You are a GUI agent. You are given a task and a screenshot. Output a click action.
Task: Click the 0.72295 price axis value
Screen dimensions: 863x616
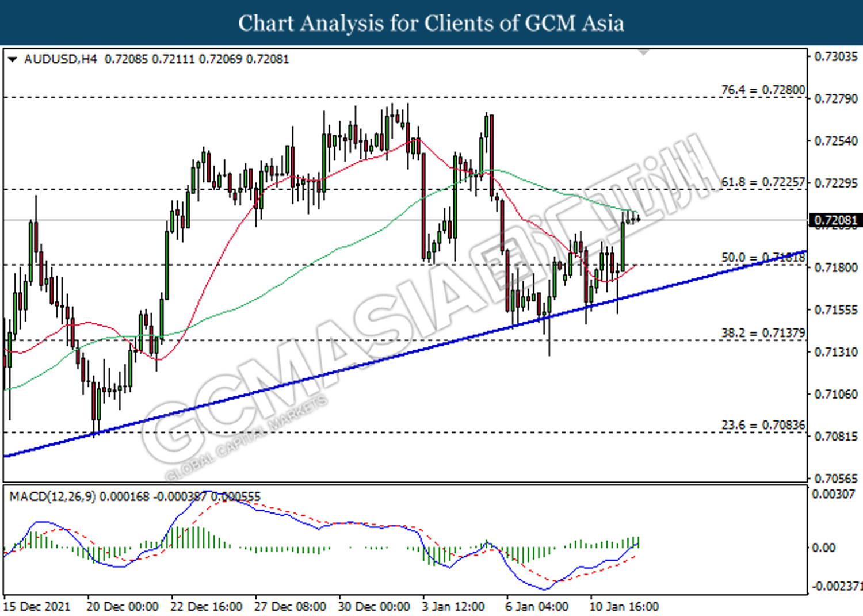[x=836, y=183]
